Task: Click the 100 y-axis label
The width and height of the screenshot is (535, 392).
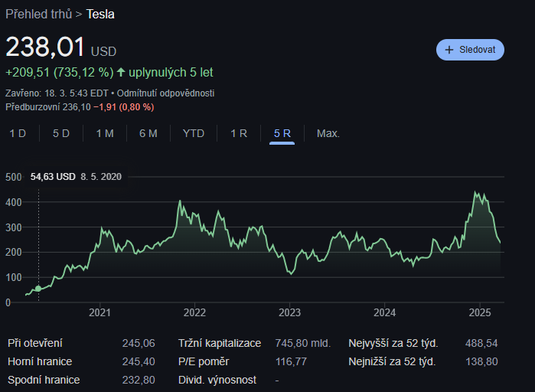Action: (14, 278)
